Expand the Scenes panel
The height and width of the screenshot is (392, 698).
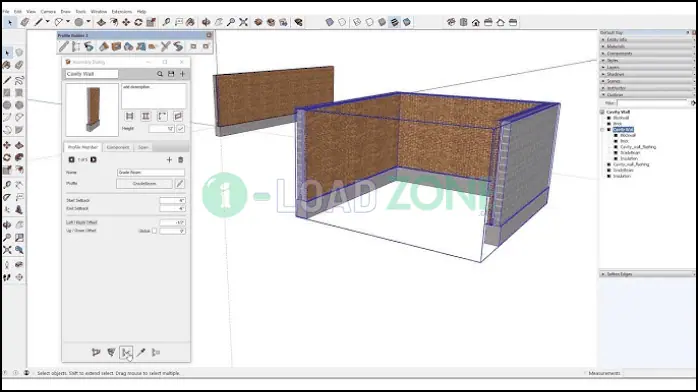pyautogui.click(x=646, y=81)
